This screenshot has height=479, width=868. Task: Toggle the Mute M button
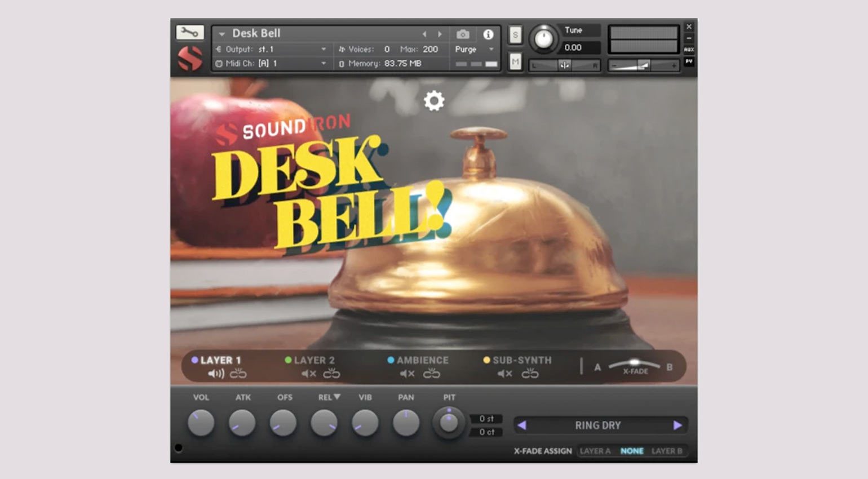515,61
